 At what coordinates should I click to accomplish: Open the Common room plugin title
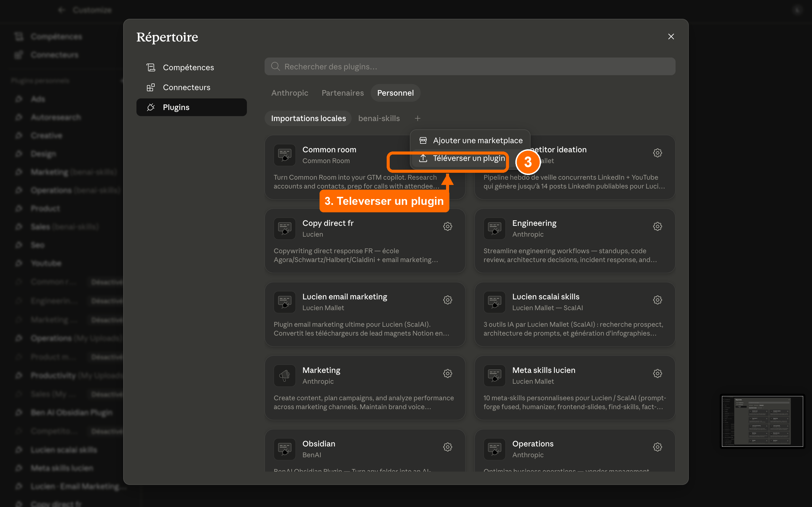coord(329,150)
